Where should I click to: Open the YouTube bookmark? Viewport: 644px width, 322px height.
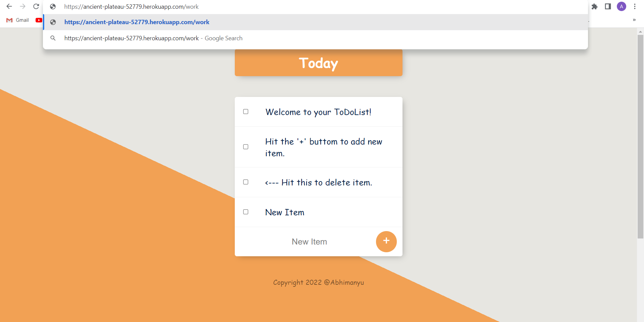(39, 20)
